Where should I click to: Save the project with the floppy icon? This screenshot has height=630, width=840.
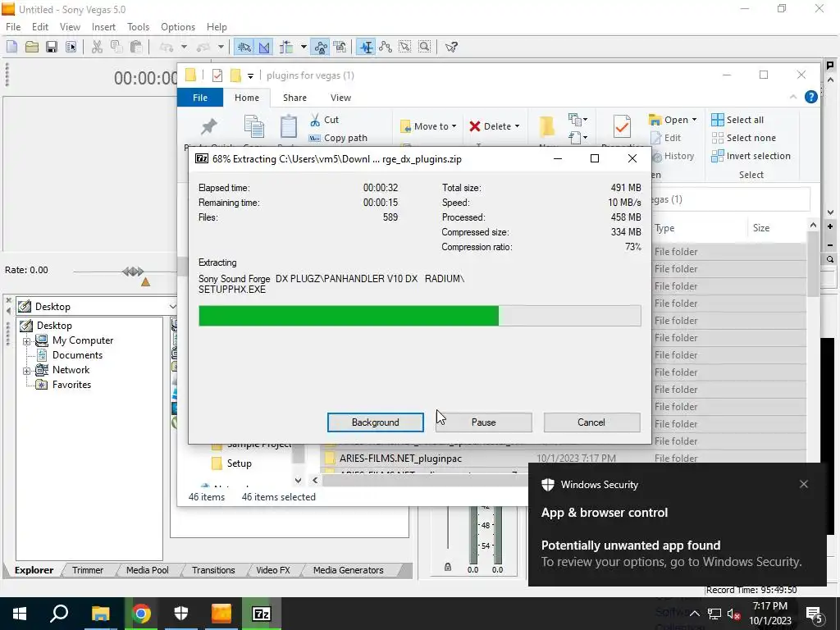pyautogui.click(x=52, y=47)
